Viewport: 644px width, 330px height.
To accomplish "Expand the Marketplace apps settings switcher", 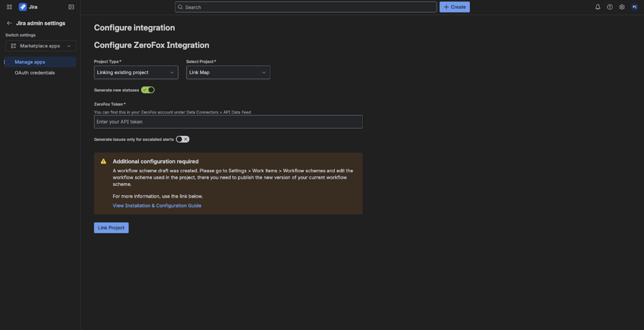I will coord(41,46).
